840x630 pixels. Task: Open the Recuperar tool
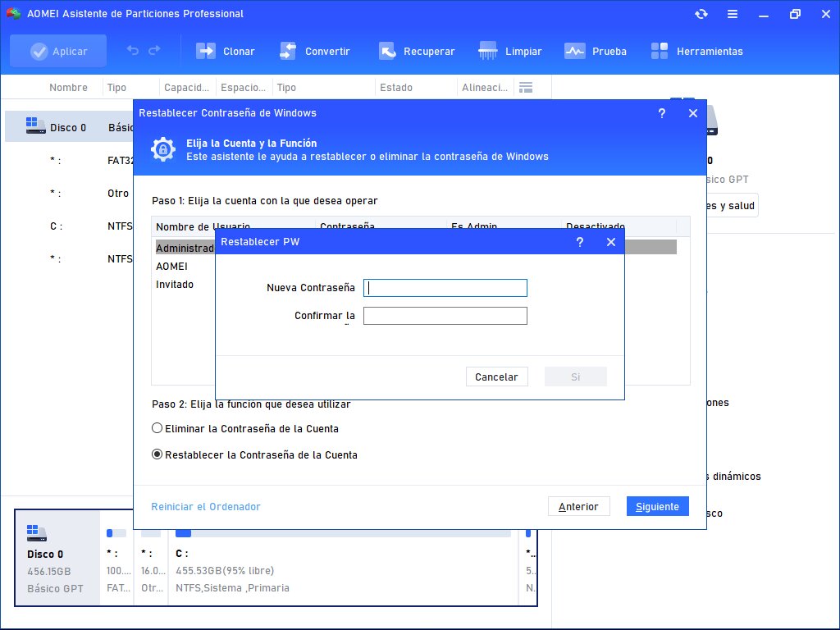(417, 52)
